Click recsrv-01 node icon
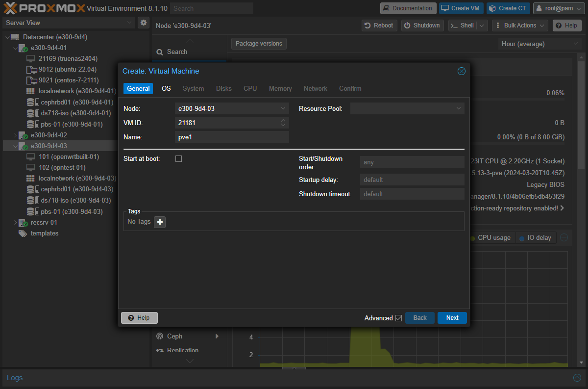Viewport: 588px width, 389px height. 23,223
